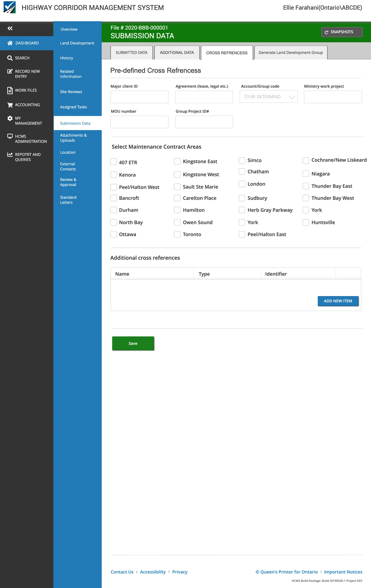
Task: Click the Dashboard home icon
Action: (x=10, y=43)
